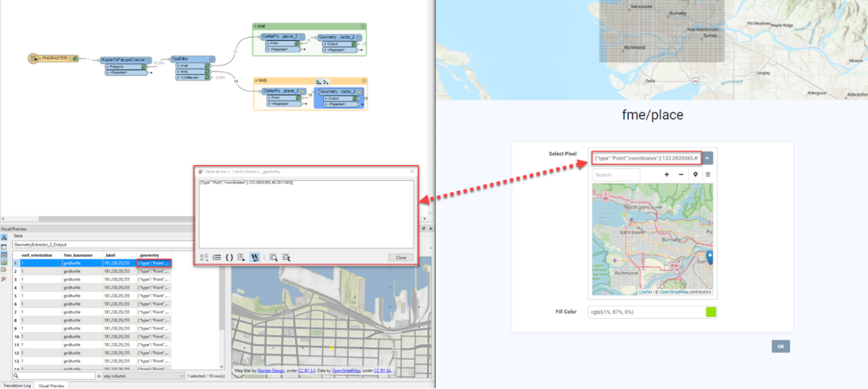The image size is (868, 389).
Task: Collapse the shell bookmark
Action: [x=256, y=27]
